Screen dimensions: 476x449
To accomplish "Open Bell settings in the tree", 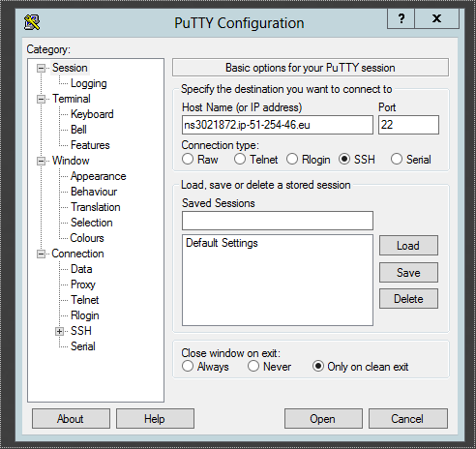I will 78,130.
